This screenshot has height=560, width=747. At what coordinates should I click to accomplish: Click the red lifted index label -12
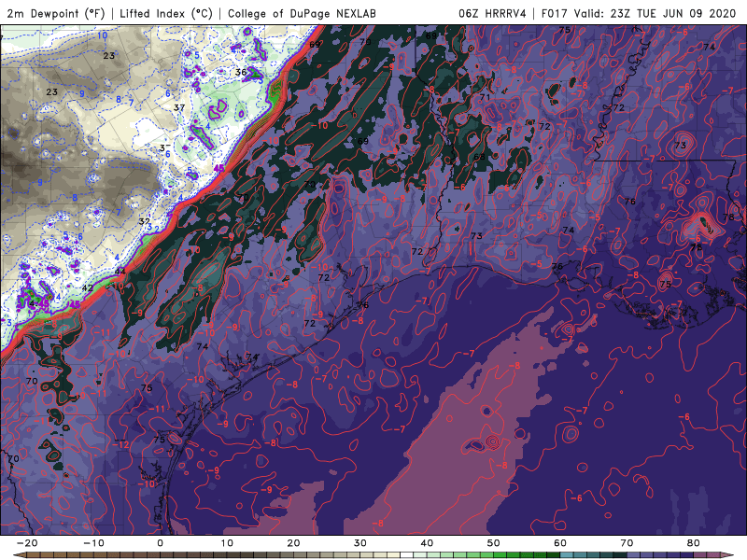121,444
